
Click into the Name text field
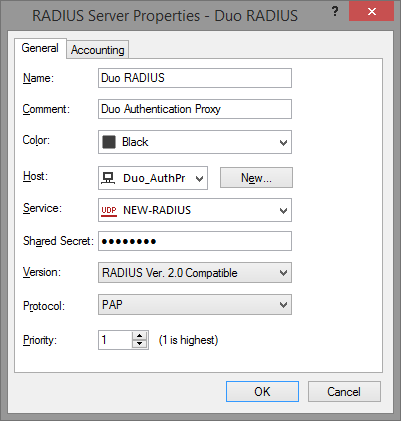[195, 78]
